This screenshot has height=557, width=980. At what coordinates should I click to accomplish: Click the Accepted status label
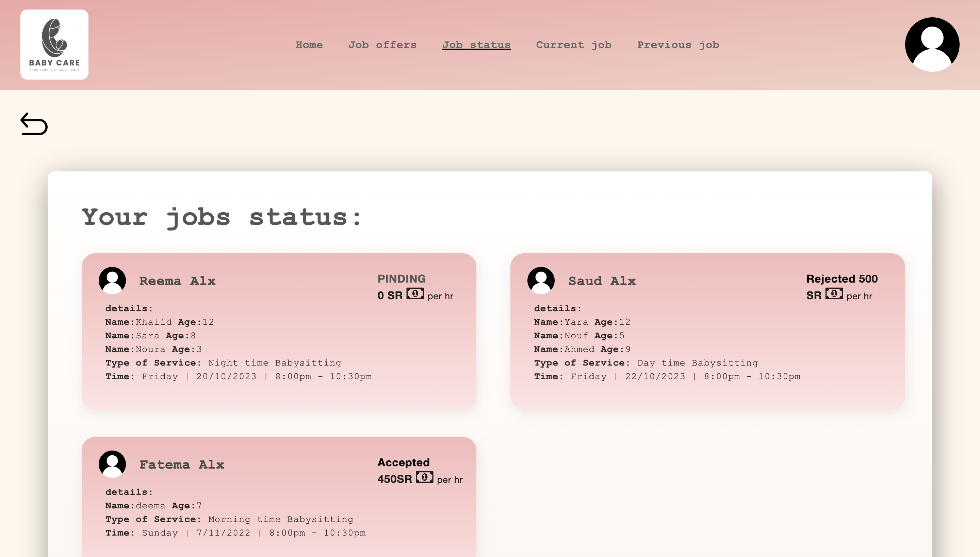coord(404,462)
